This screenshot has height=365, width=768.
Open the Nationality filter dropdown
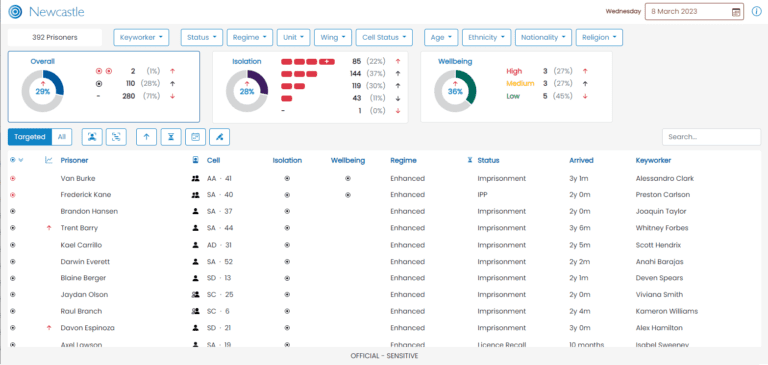coord(544,37)
